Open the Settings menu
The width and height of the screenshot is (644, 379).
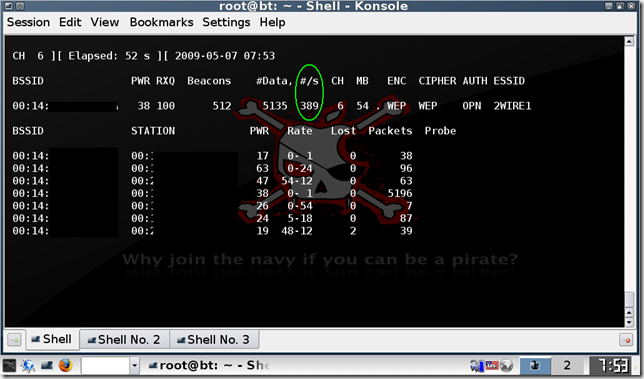226,22
